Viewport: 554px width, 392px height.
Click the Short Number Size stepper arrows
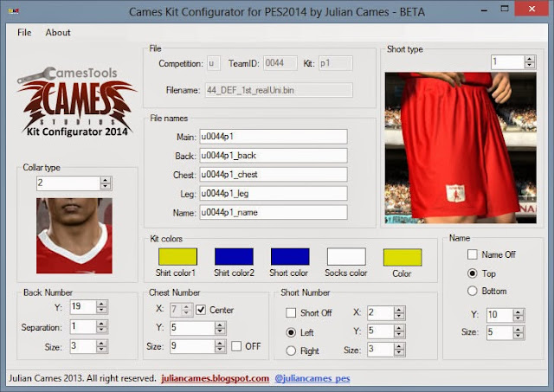(x=399, y=350)
